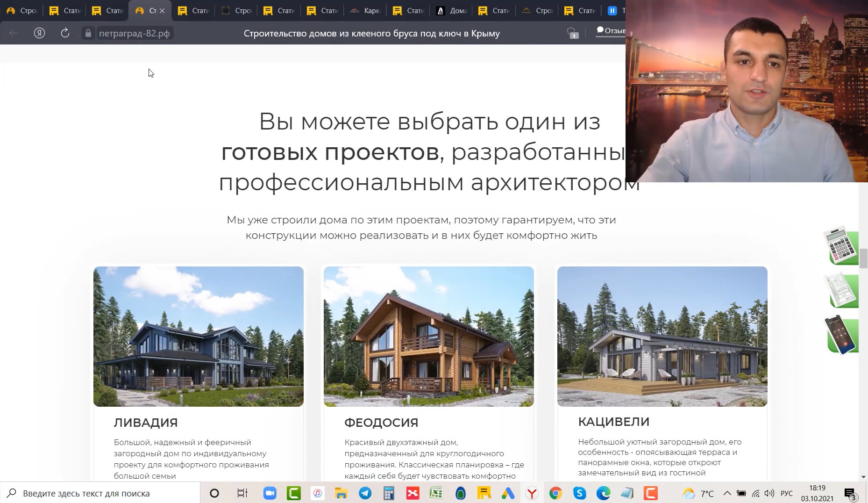This screenshot has width=868, height=503.
Task: Open Skype from the taskbar
Action: (579, 493)
